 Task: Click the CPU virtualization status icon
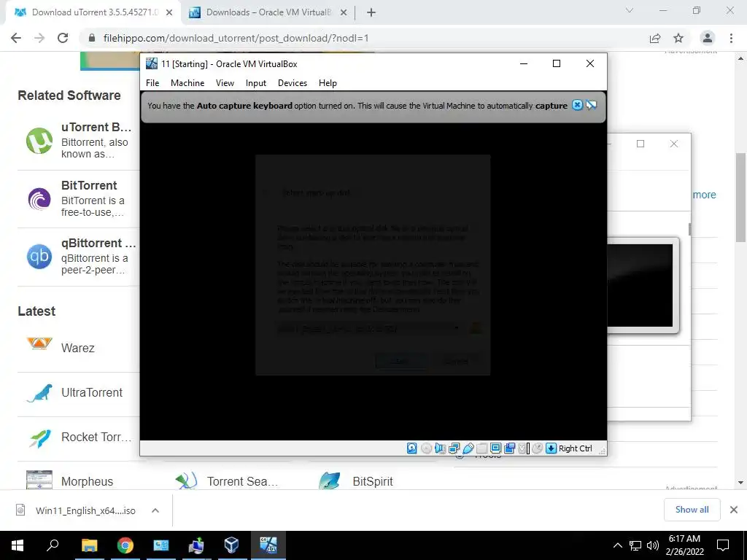click(524, 448)
